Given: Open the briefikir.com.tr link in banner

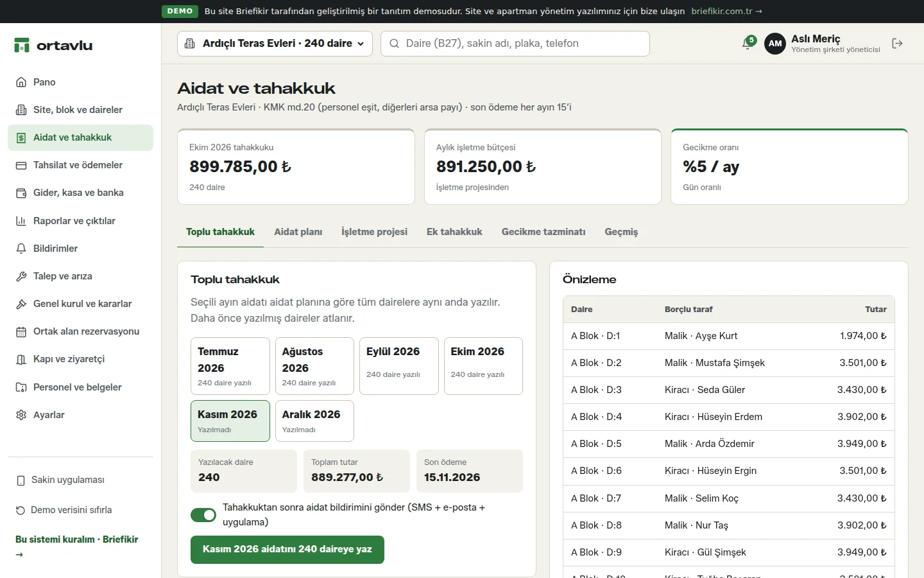Looking at the screenshot, I should 726,11.
